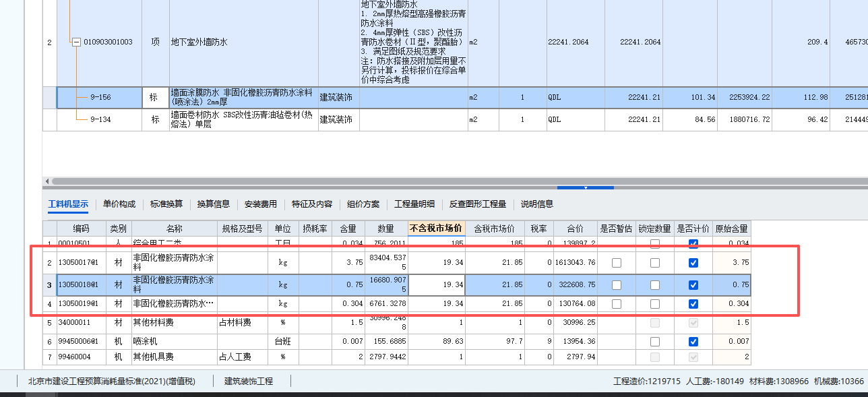
Task: Switch to 说明信息 tab
Action: pos(537,204)
